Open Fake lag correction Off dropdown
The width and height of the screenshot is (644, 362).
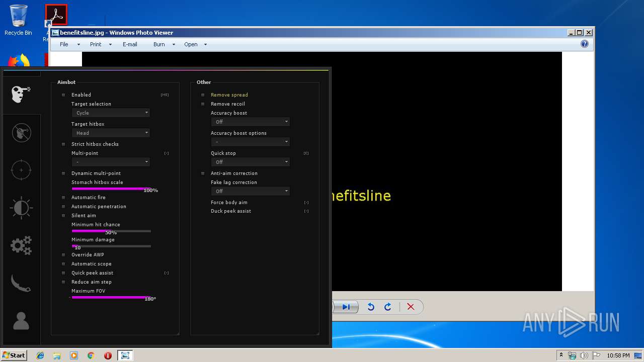pyautogui.click(x=250, y=191)
